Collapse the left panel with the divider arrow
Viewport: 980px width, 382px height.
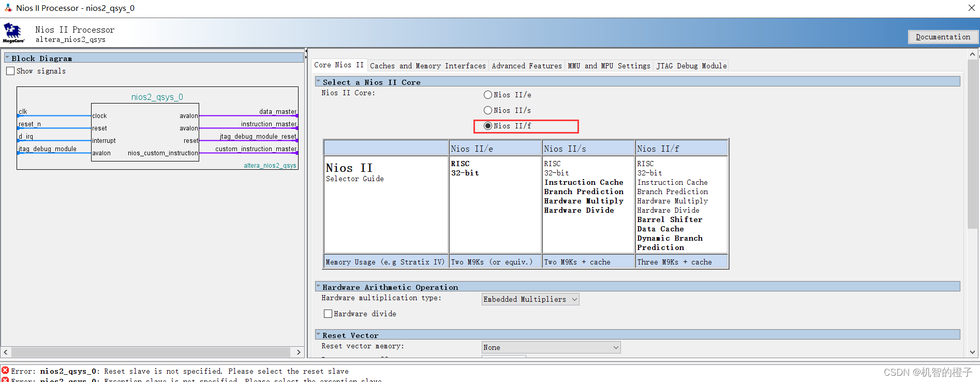306,51
